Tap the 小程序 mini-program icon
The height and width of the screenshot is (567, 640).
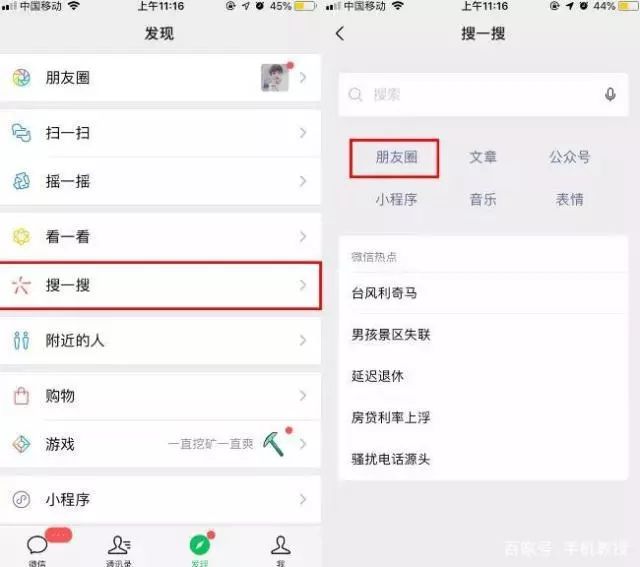click(21, 499)
